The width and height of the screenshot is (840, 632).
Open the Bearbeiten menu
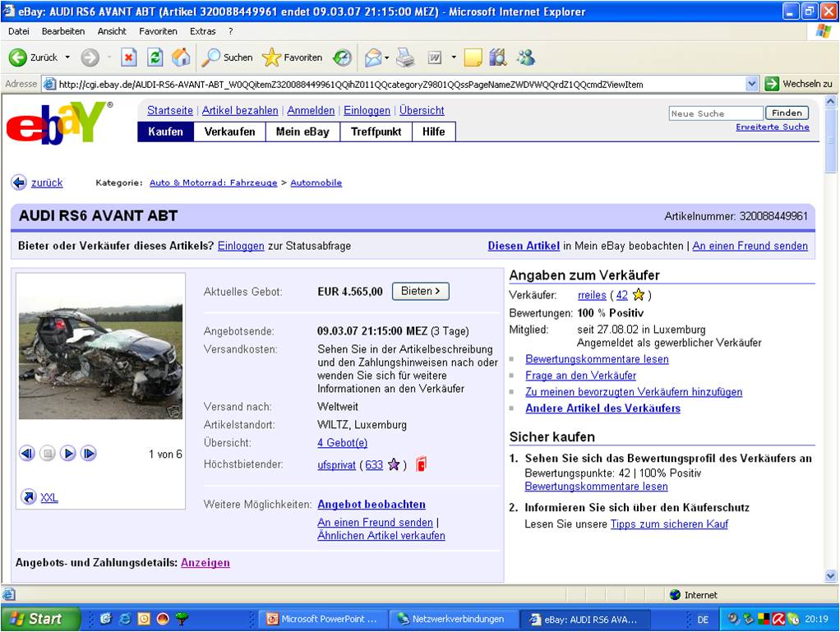tap(63, 31)
